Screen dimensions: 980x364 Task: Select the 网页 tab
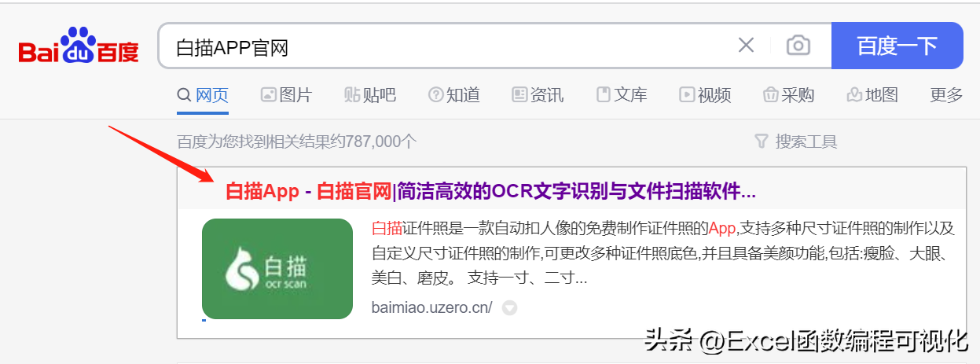(x=203, y=95)
